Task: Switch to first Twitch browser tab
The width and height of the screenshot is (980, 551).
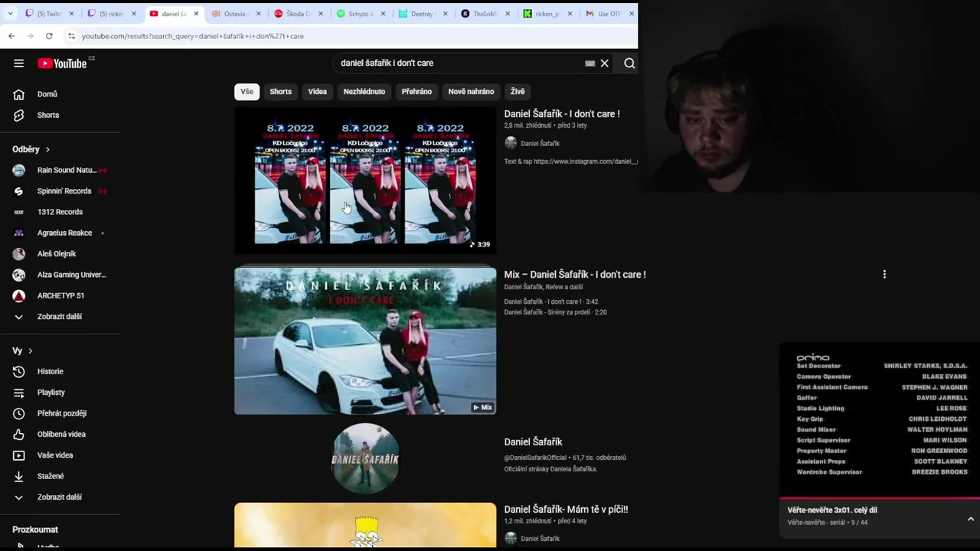Action: 48,14
